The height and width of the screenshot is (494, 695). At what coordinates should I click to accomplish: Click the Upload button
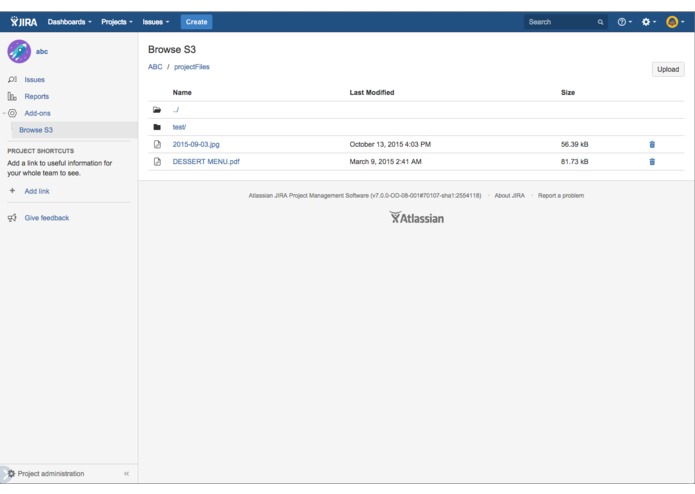(x=668, y=69)
